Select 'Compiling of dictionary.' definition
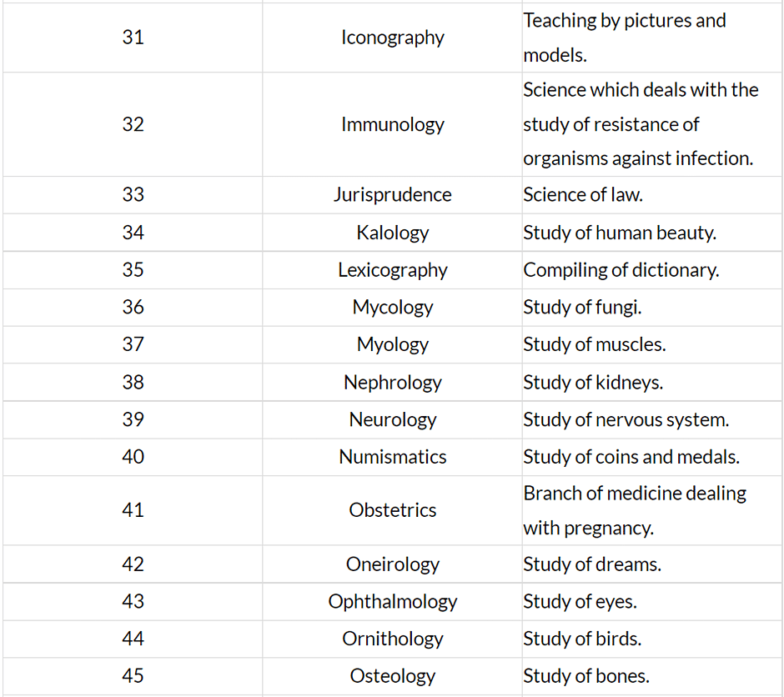784x697 pixels. (x=621, y=270)
